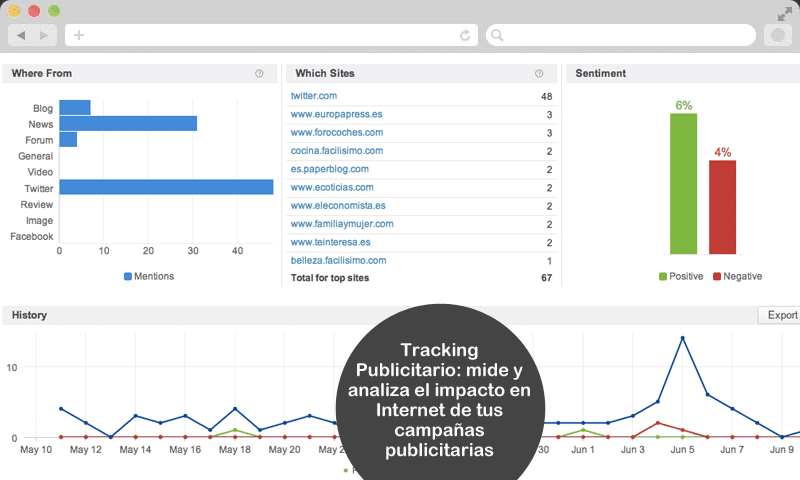Screen dimensions: 800x480
Task: Click the round button right of search field
Action: 777,35
